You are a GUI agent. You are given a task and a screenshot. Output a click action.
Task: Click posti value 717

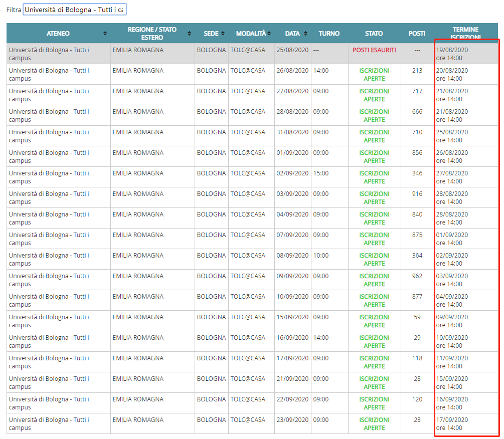417,91
